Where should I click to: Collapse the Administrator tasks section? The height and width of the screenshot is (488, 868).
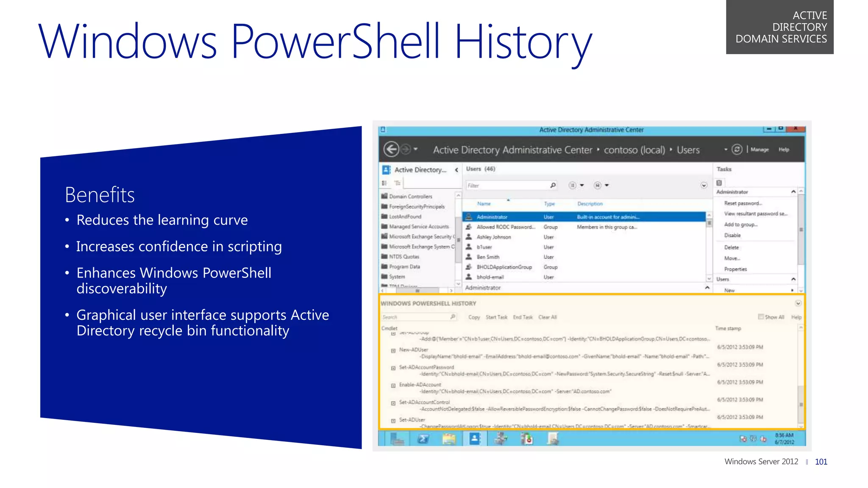pyautogui.click(x=793, y=192)
